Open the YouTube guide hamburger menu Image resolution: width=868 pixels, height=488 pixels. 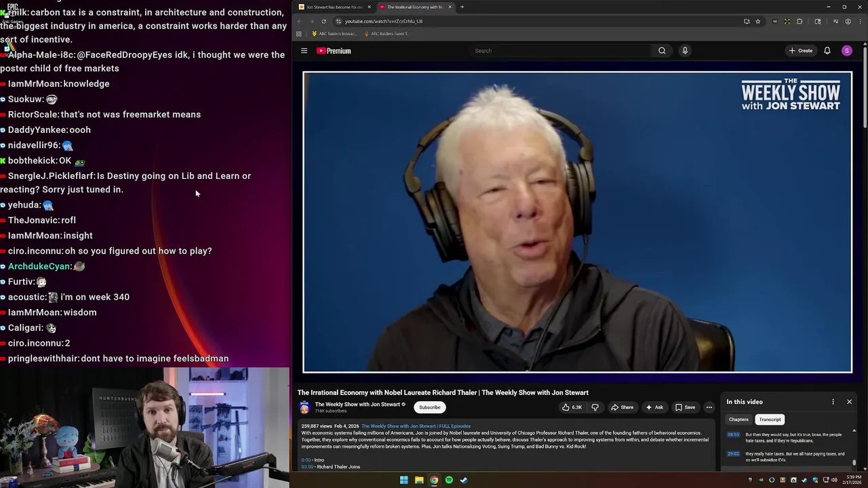304,51
